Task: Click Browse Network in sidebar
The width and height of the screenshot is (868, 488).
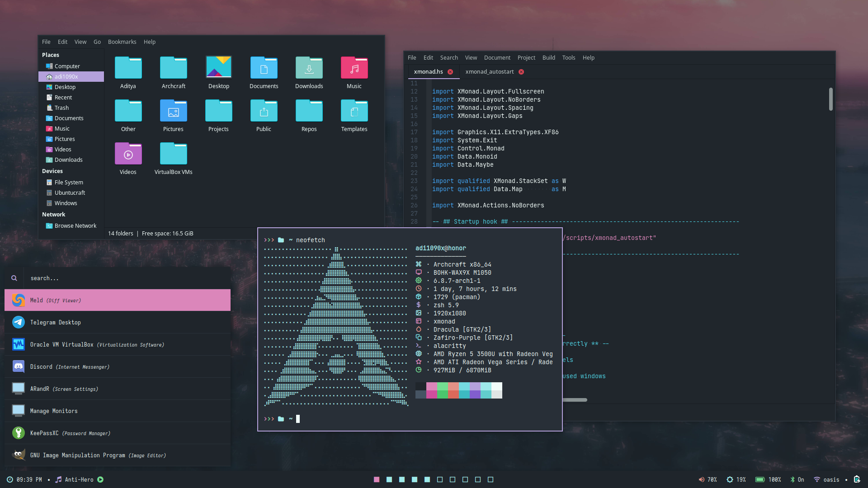Action: (x=75, y=225)
